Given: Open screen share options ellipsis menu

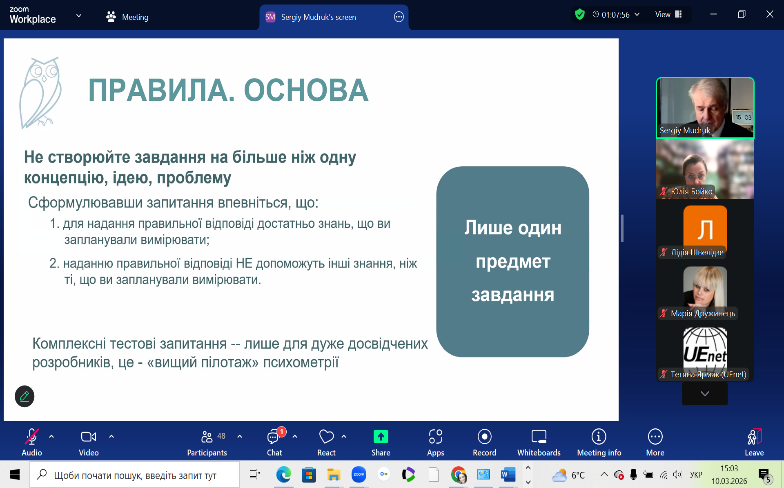Looking at the screenshot, I should [x=399, y=16].
